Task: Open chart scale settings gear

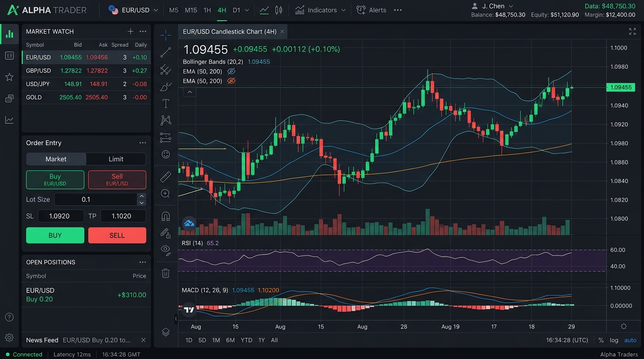Action: [x=623, y=326]
